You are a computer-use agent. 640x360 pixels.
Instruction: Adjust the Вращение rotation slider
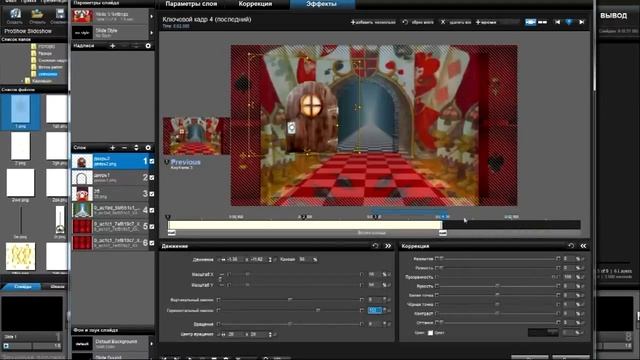click(290, 324)
